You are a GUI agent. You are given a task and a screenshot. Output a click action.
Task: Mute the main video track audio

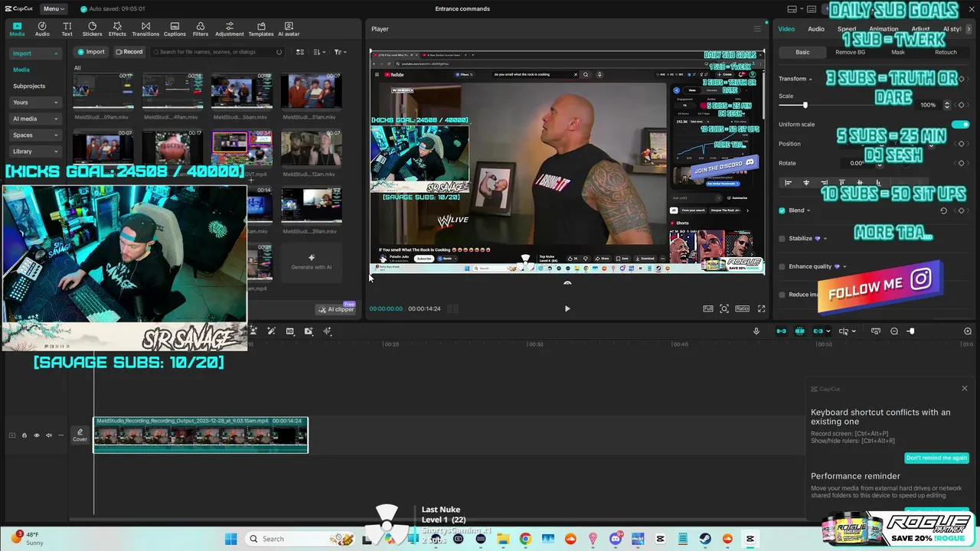tap(48, 435)
